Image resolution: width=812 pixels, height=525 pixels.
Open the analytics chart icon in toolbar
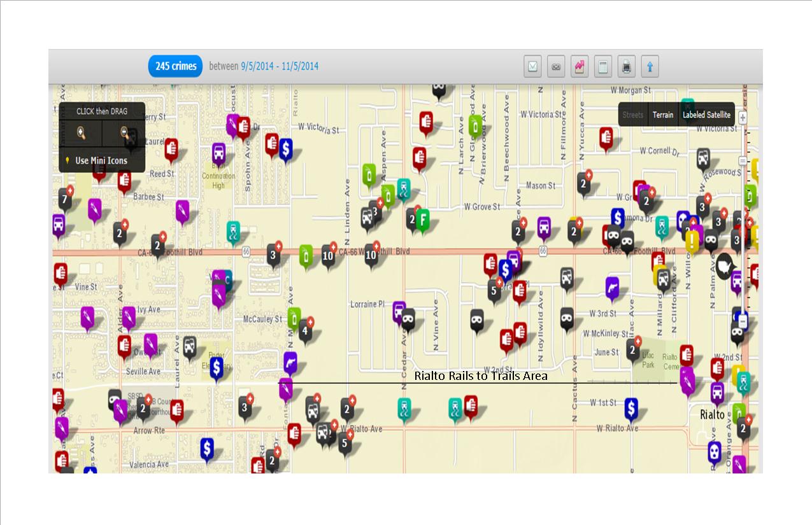[x=580, y=66]
